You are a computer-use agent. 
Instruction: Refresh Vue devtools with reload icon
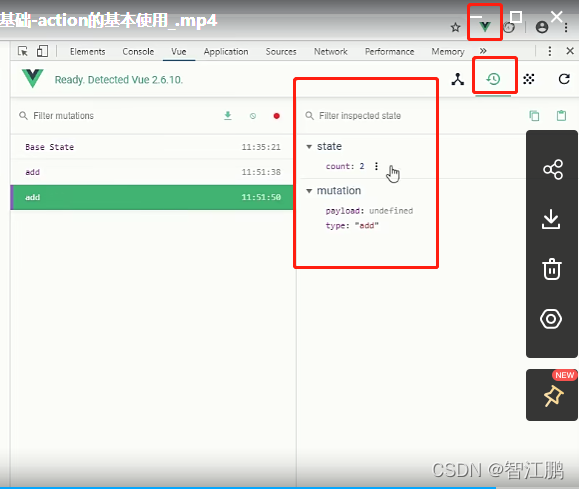click(x=564, y=79)
